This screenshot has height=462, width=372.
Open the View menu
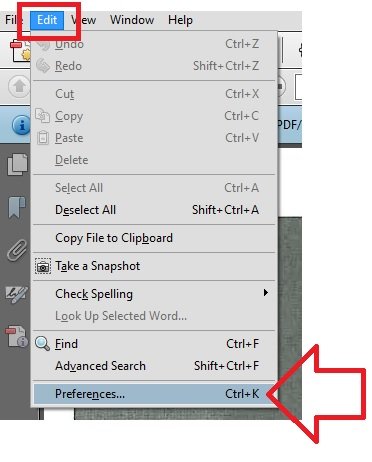pyautogui.click(x=84, y=20)
